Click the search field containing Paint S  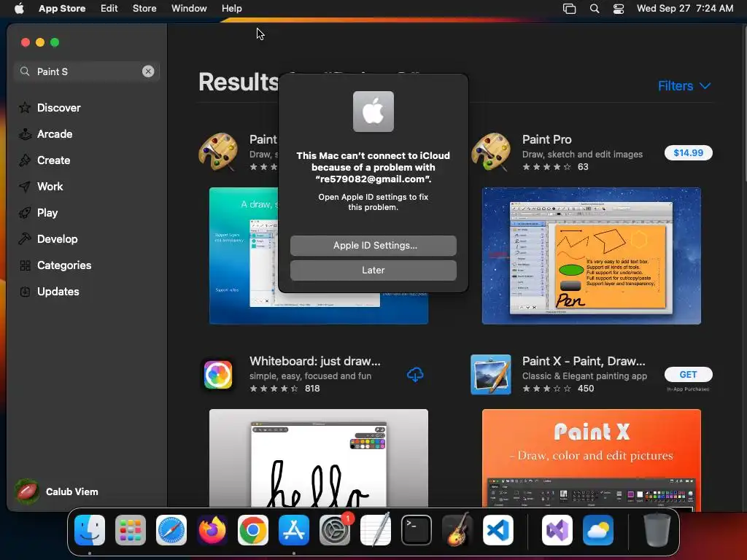pos(87,71)
